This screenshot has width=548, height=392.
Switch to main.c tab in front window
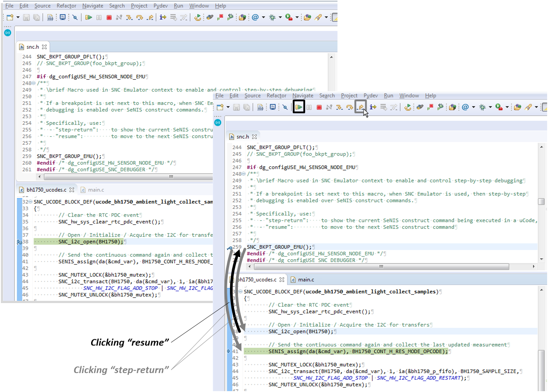click(x=303, y=280)
